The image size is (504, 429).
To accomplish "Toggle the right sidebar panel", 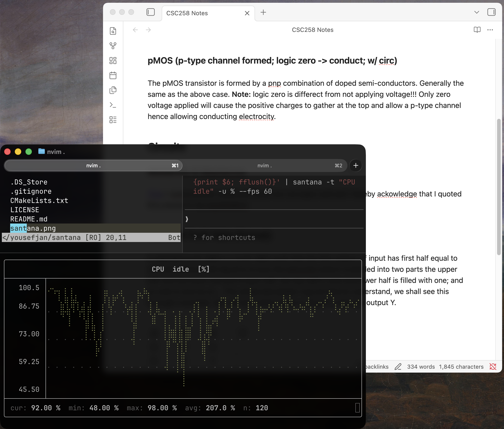I will 491,12.
